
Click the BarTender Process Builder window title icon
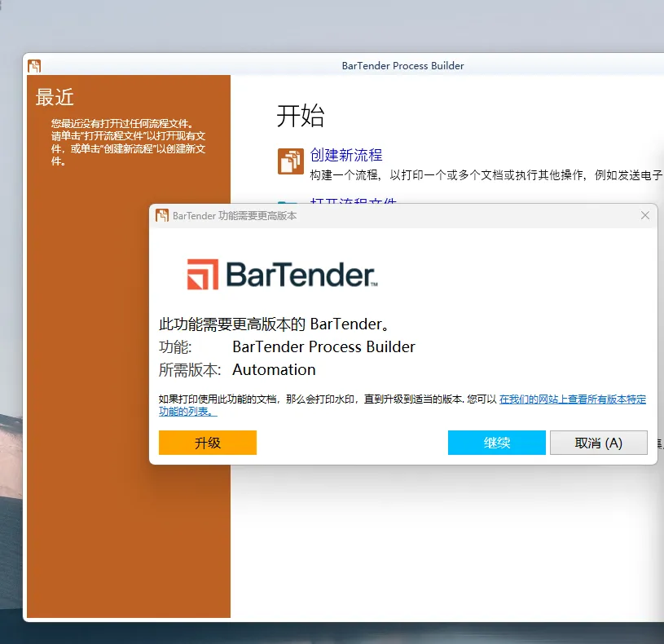(x=34, y=66)
